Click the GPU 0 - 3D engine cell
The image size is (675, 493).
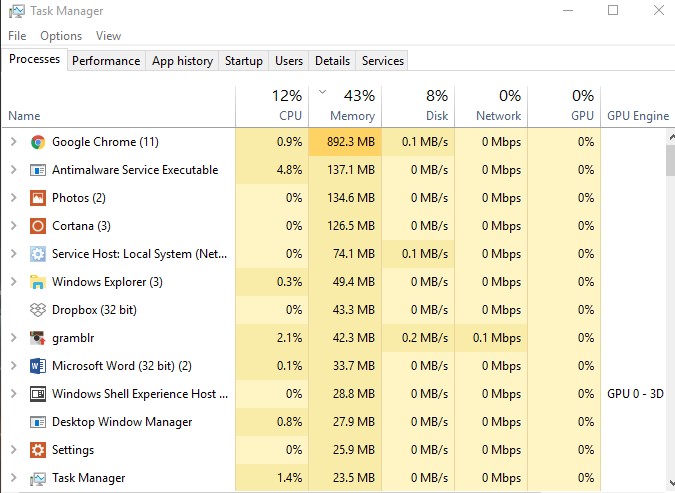[x=635, y=394]
